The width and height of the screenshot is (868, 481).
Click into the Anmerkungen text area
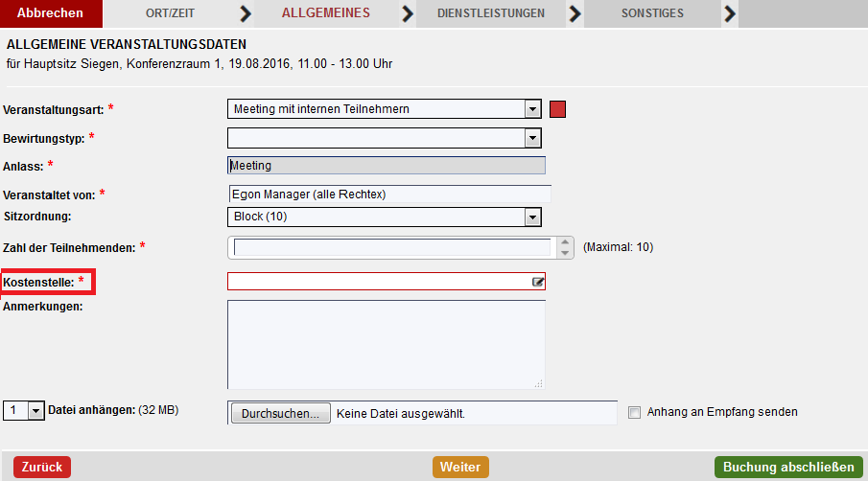(387, 344)
